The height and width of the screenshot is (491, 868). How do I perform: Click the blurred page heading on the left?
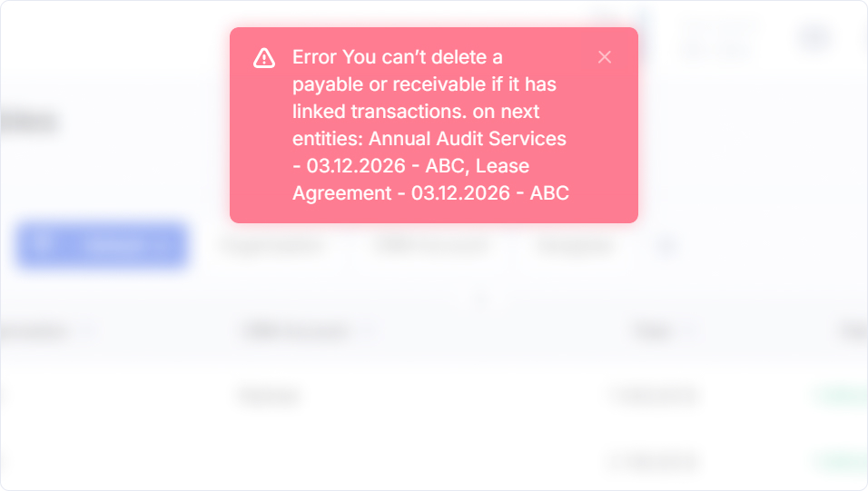29,123
